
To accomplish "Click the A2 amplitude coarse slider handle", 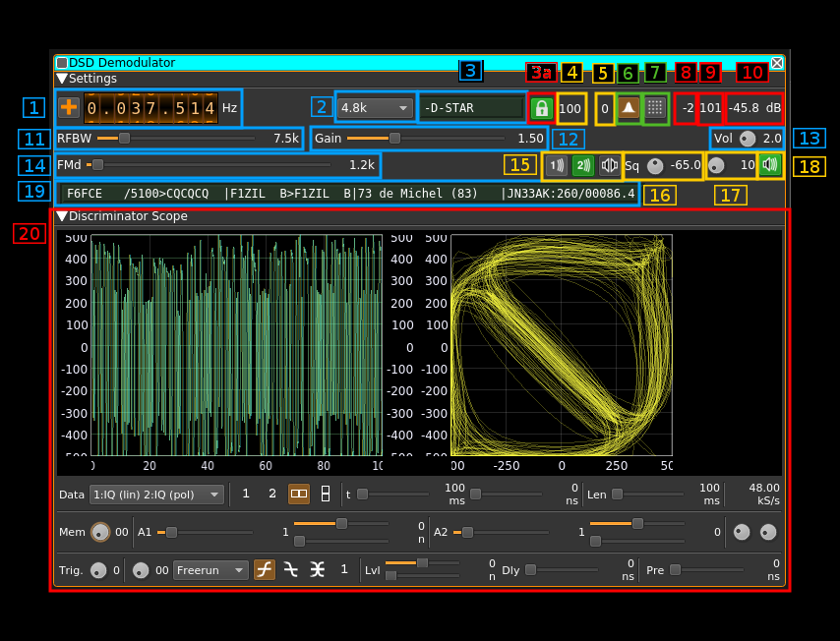I will click(x=467, y=532).
